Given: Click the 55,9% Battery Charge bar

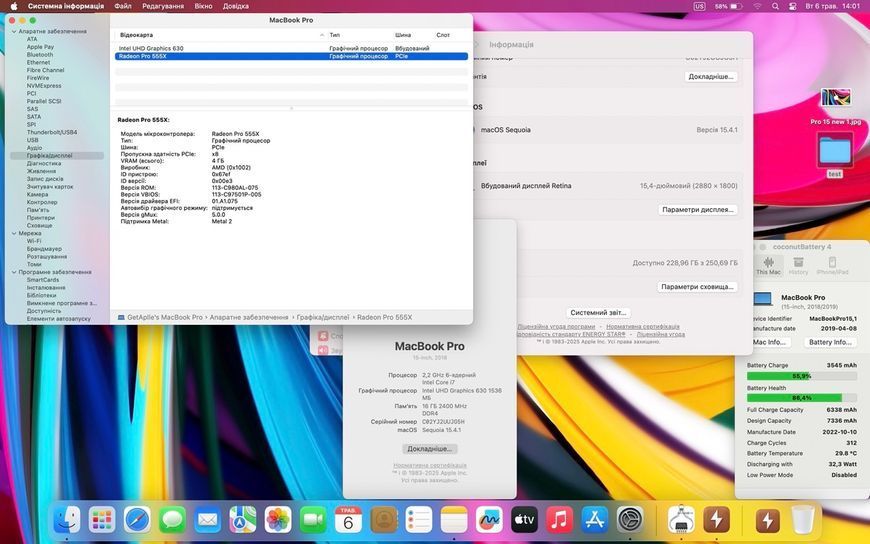Looking at the screenshot, I should [802, 376].
